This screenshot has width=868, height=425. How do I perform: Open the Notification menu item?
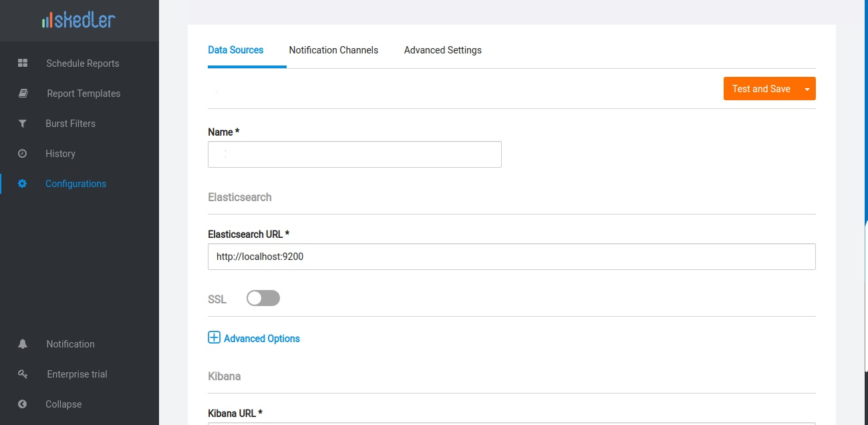point(70,344)
